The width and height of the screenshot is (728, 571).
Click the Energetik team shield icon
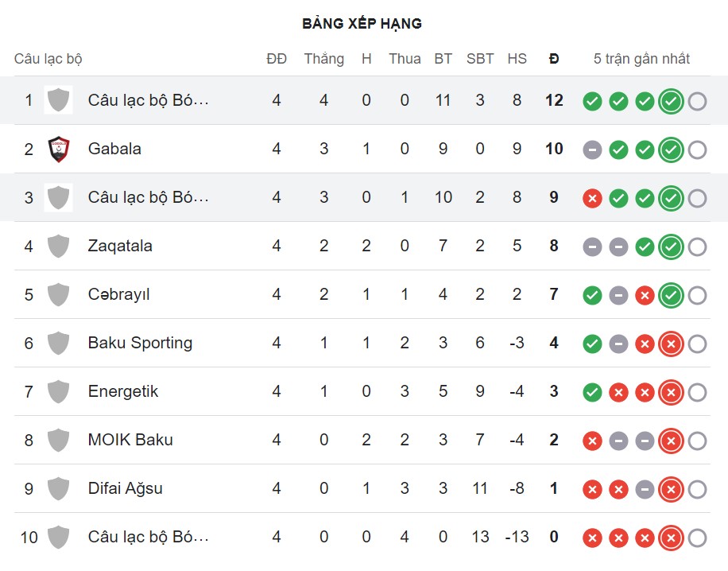click(x=58, y=391)
